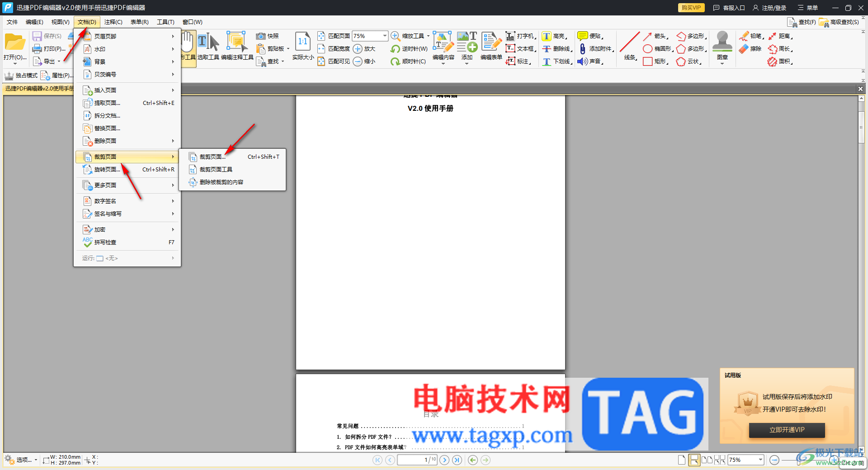Open the toolbar zoom level 75% dropdown

coord(385,36)
